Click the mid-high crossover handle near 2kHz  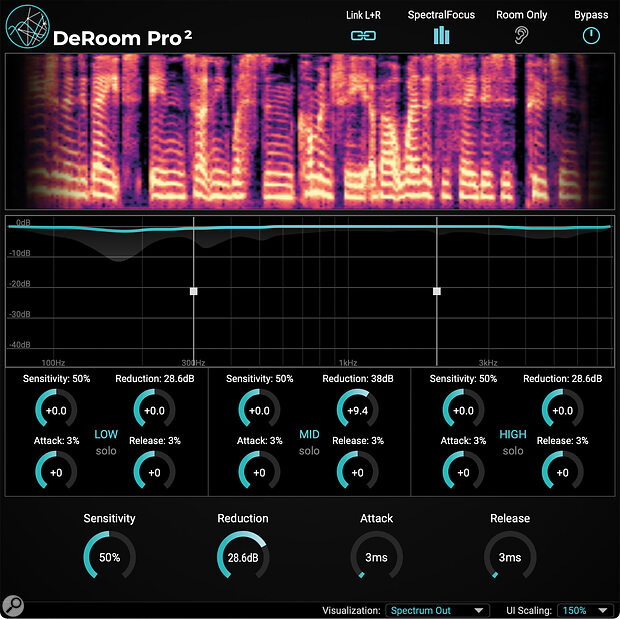(x=437, y=292)
